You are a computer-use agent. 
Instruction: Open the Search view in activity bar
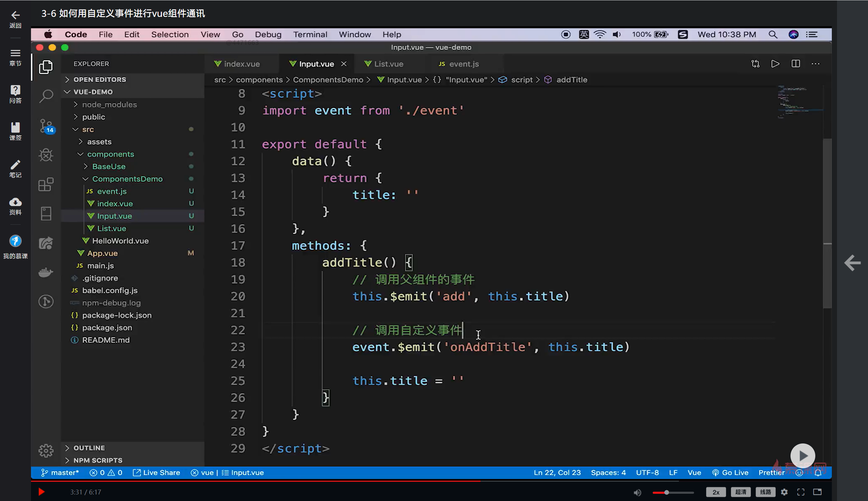pyautogui.click(x=46, y=96)
